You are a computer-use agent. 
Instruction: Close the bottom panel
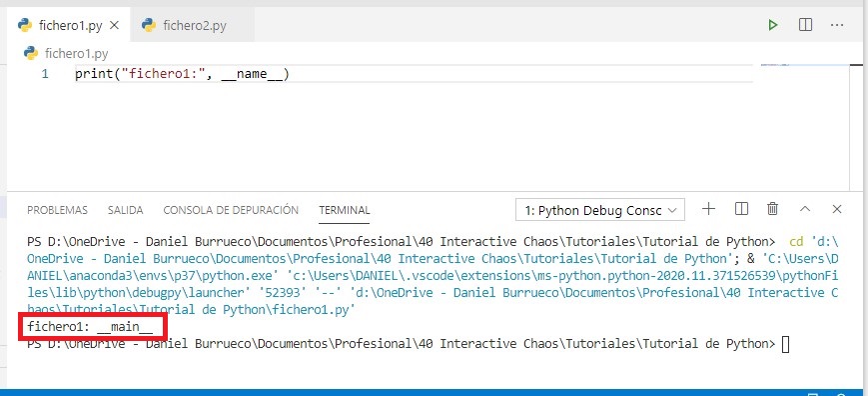[x=836, y=209]
